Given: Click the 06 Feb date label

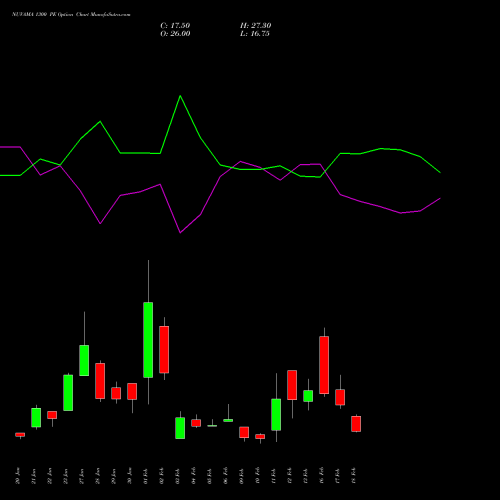Looking at the screenshot, I should point(226,476).
